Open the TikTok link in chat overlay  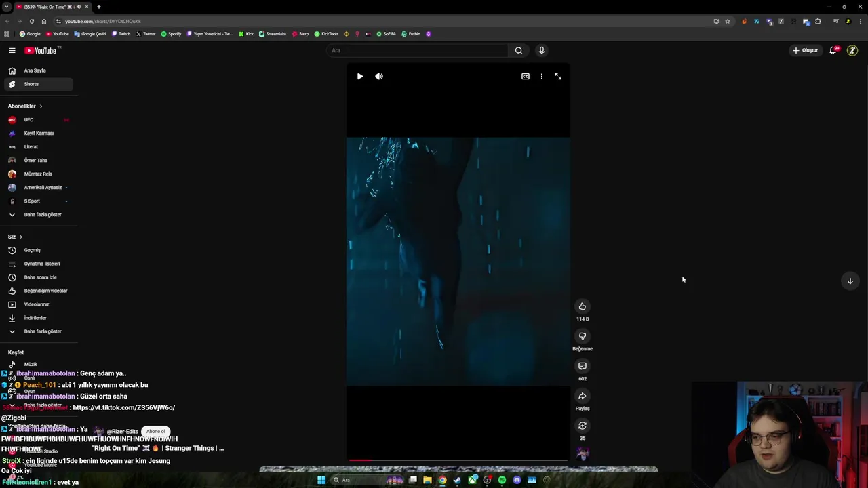pyautogui.click(x=123, y=407)
